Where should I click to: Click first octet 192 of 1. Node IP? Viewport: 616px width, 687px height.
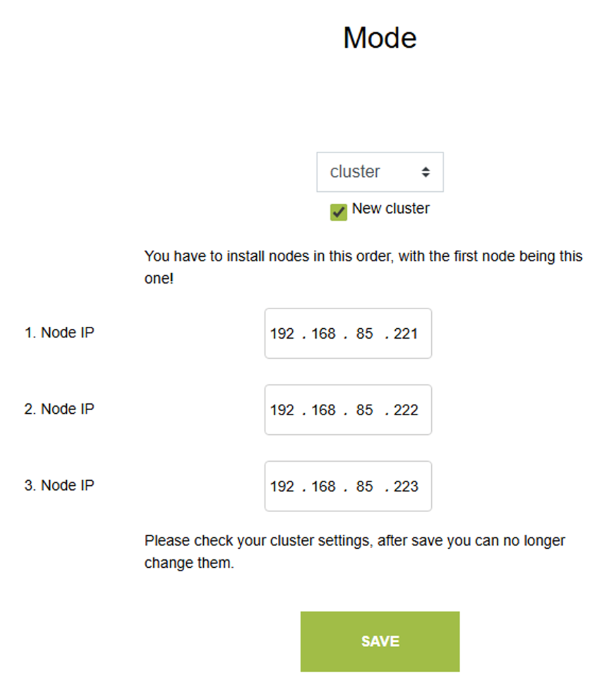coord(282,334)
